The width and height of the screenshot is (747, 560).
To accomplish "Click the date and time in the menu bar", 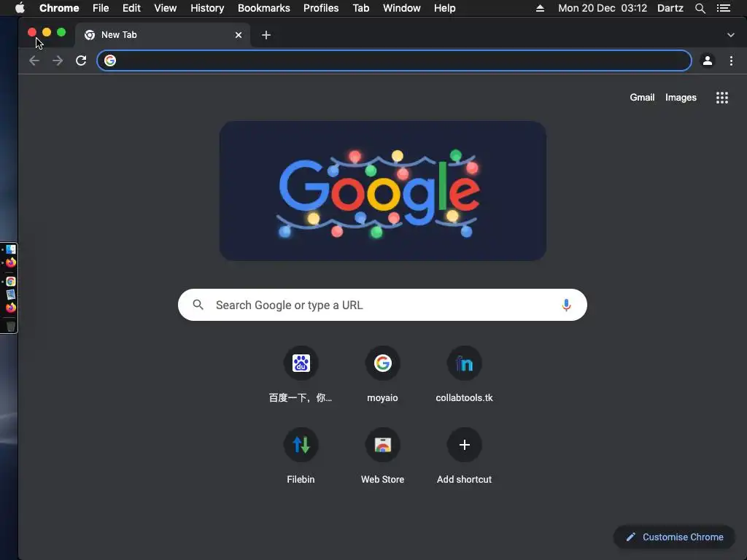I will pyautogui.click(x=603, y=8).
